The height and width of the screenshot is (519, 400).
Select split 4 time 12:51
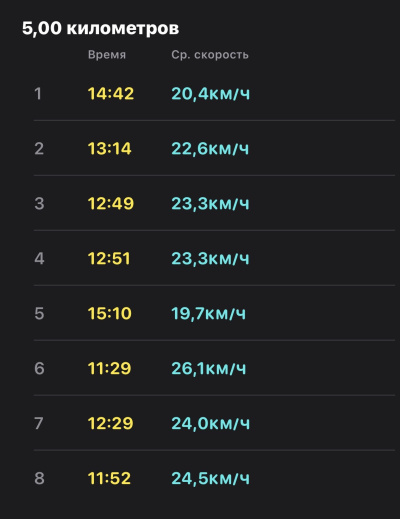[x=109, y=258]
